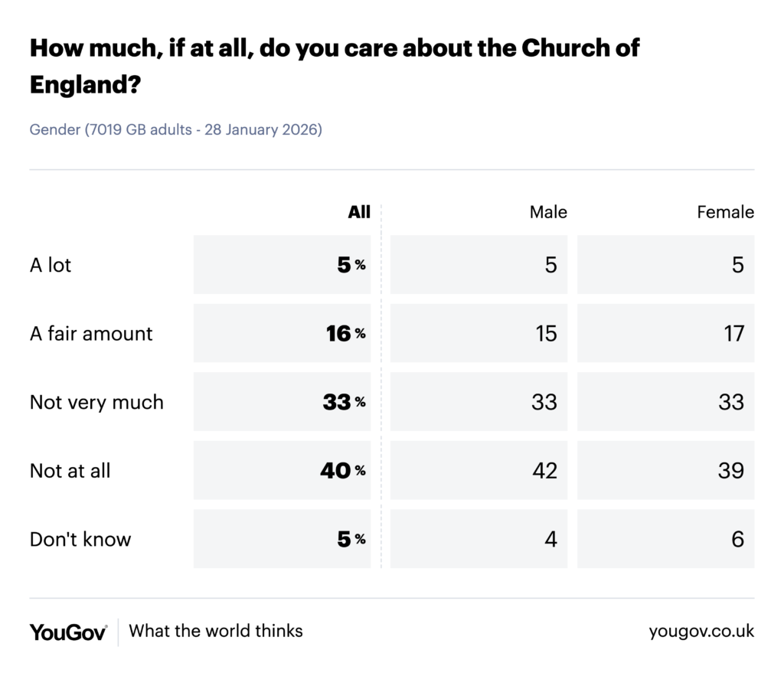Click the 'Don't know' row label
The width and height of the screenshot is (784, 676).
tap(80, 539)
